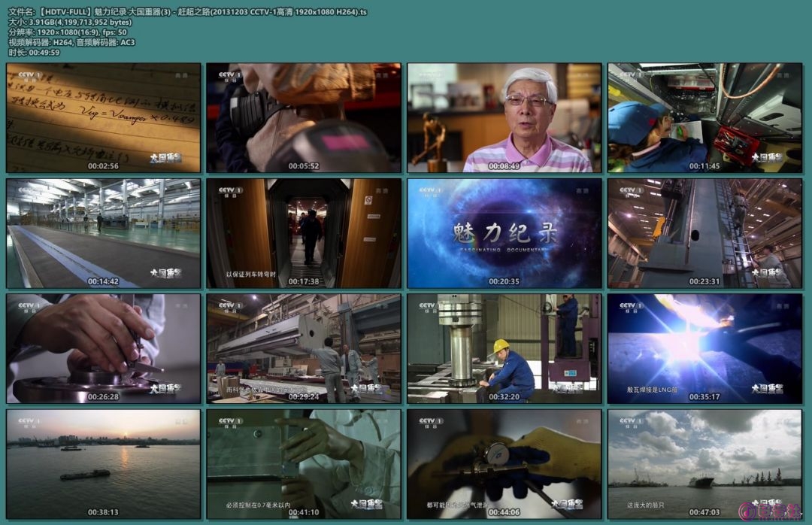
Task: Click the subtitle 以保证列车转弯时
Action: click(x=250, y=275)
